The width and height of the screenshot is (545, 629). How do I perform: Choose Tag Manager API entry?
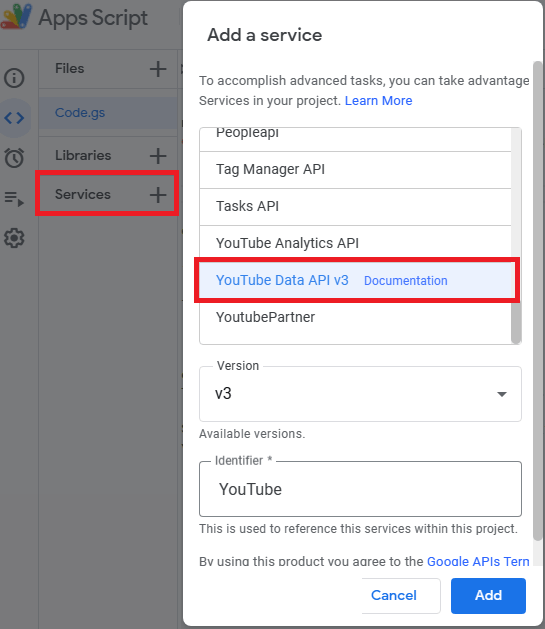tap(355, 170)
